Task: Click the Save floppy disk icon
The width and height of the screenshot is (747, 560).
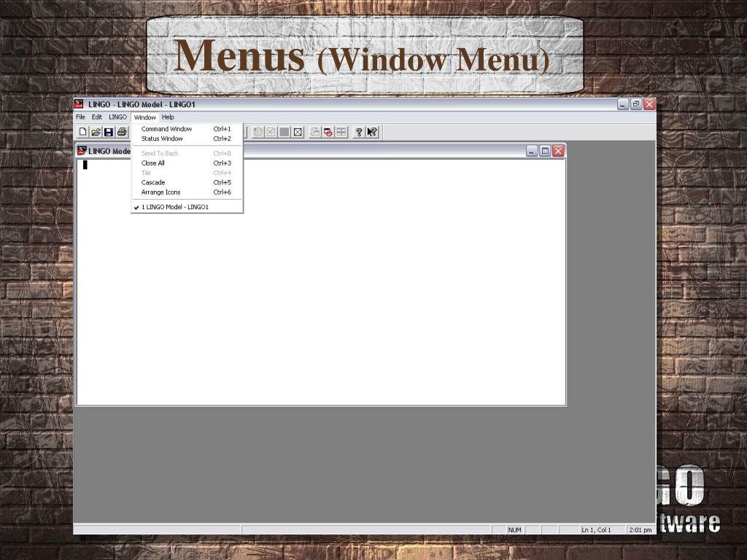Action: point(109,132)
